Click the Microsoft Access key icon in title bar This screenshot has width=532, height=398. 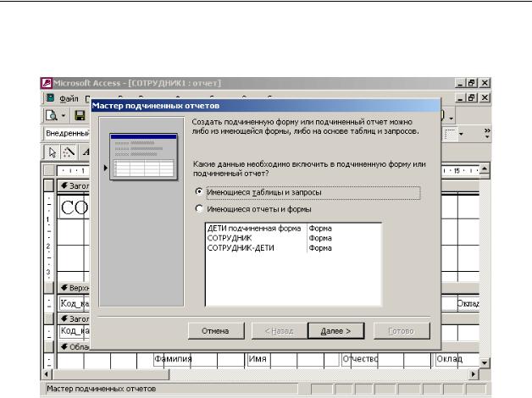(x=46, y=83)
